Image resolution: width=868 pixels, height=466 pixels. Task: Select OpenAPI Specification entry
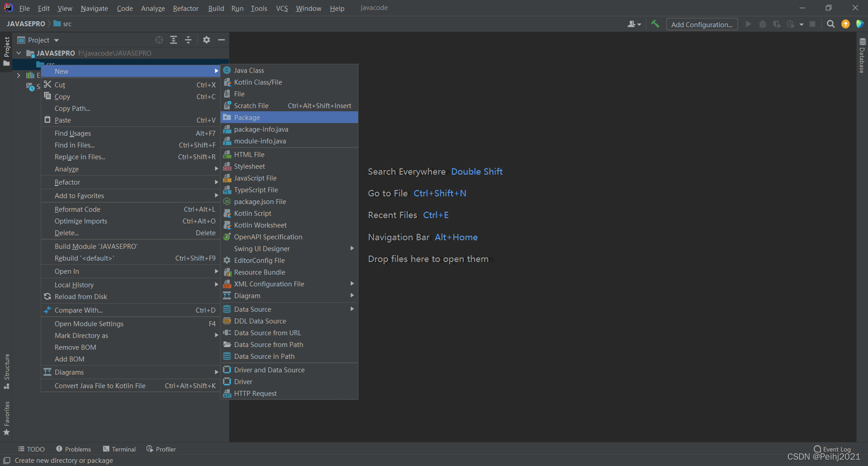pos(289,237)
